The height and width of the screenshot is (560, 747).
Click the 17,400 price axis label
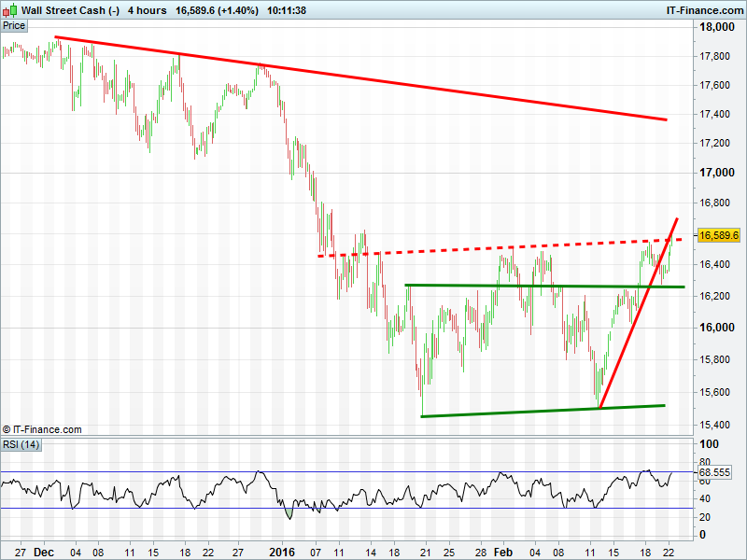click(714, 114)
